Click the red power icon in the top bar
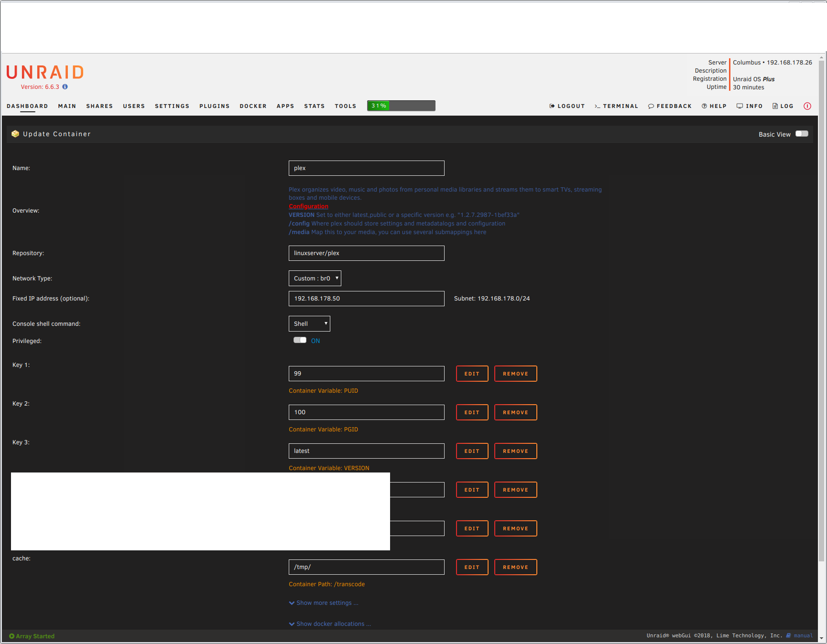 click(807, 106)
